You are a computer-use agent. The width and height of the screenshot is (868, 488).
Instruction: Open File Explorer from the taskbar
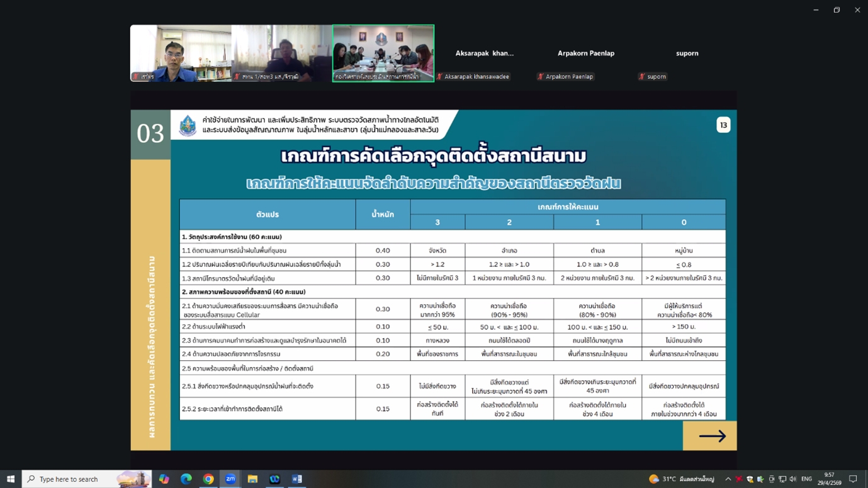click(x=252, y=479)
